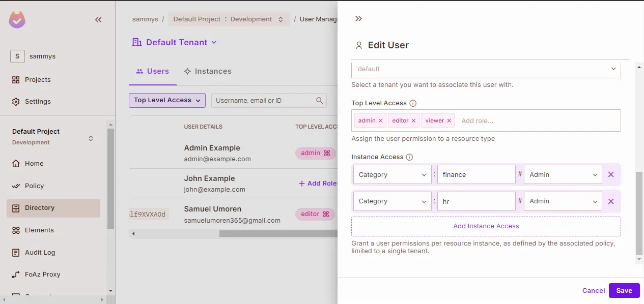Click Add Instance Access
Screen dimensions: 644x304
coord(486,226)
